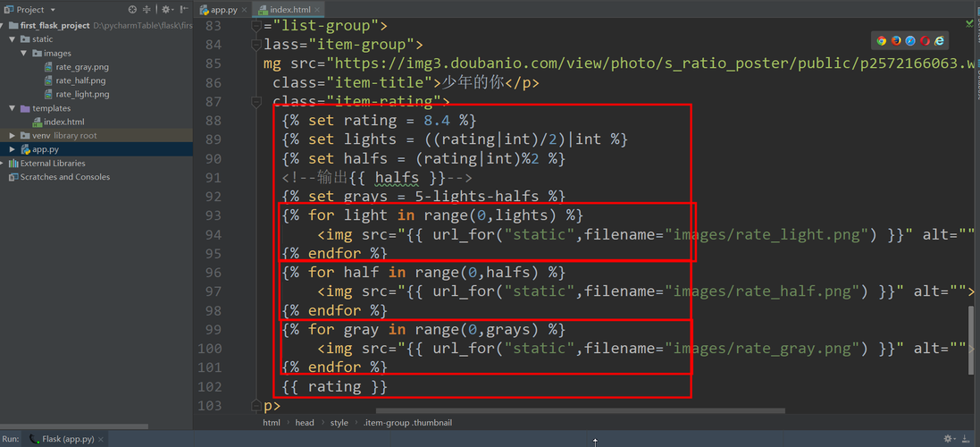Hide the Project tool window

pos(183,9)
